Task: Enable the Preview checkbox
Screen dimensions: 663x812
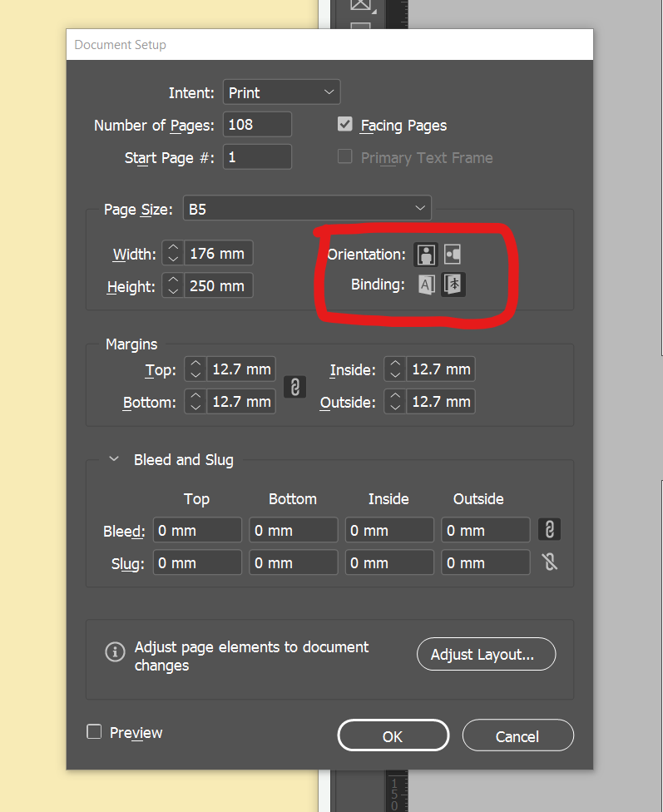Action: 94,732
